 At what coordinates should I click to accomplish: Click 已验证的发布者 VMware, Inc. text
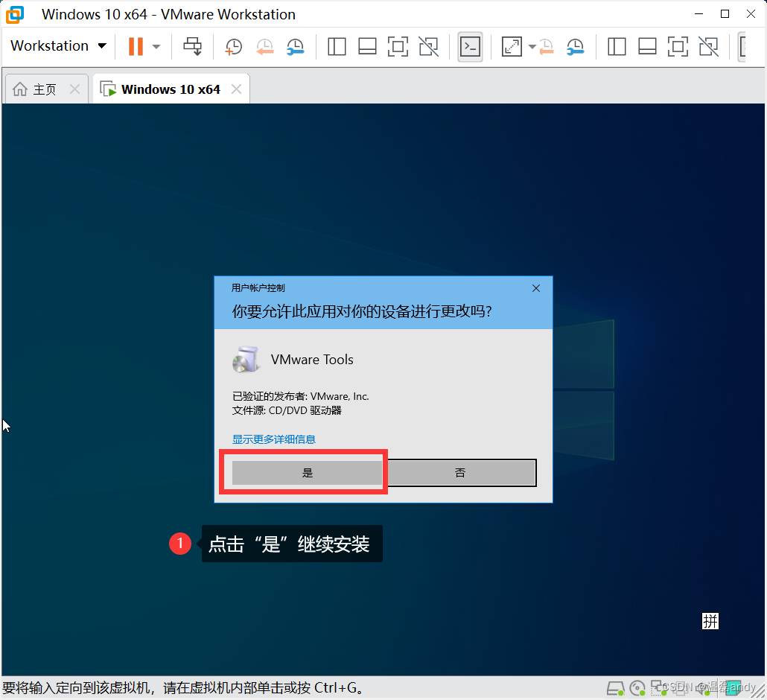pos(300,396)
